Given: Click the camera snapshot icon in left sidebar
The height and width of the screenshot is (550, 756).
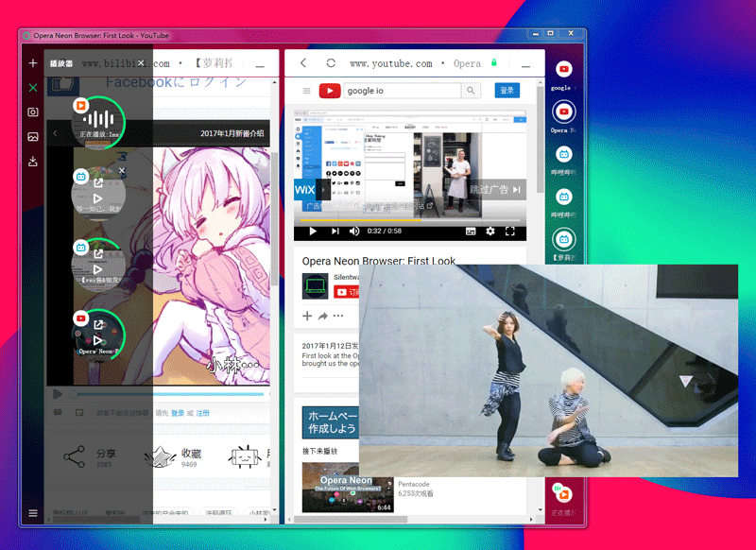Looking at the screenshot, I should [33, 112].
